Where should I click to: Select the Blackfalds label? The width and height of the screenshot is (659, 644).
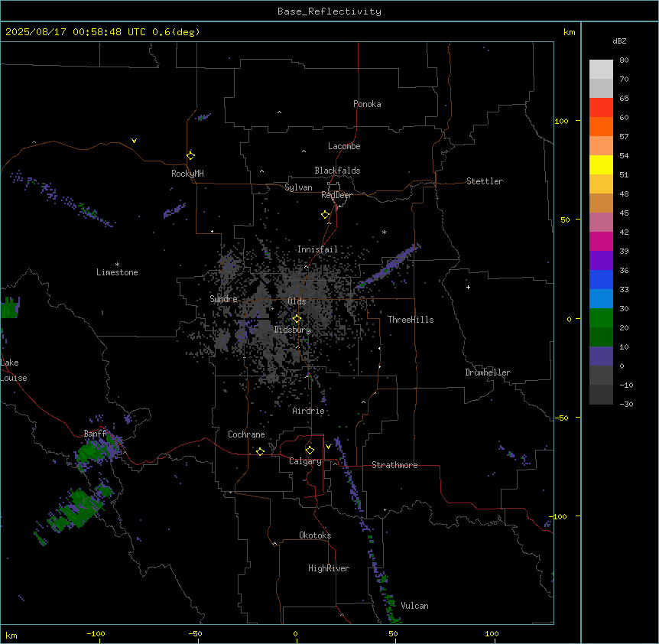337,171
